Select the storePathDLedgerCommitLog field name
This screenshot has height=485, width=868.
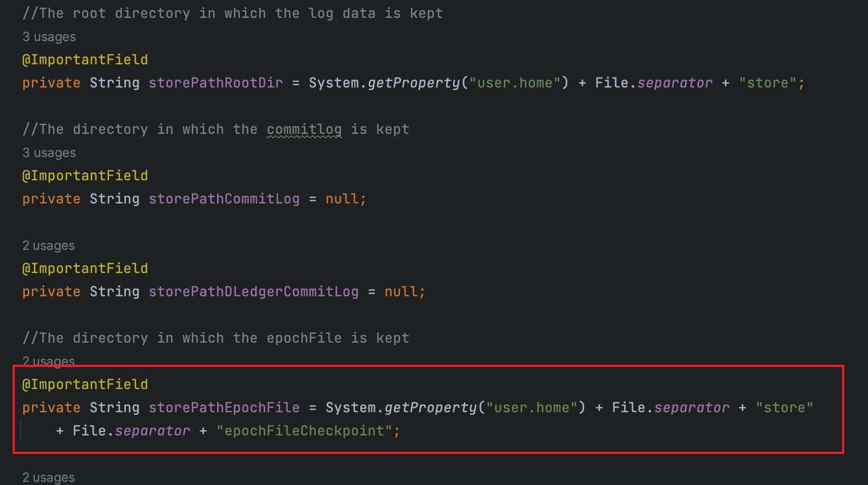pos(253,291)
